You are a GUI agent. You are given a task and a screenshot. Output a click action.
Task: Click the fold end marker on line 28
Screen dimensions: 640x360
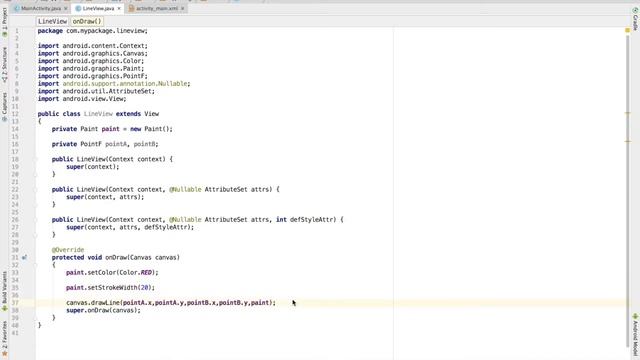(x=36, y=235)
